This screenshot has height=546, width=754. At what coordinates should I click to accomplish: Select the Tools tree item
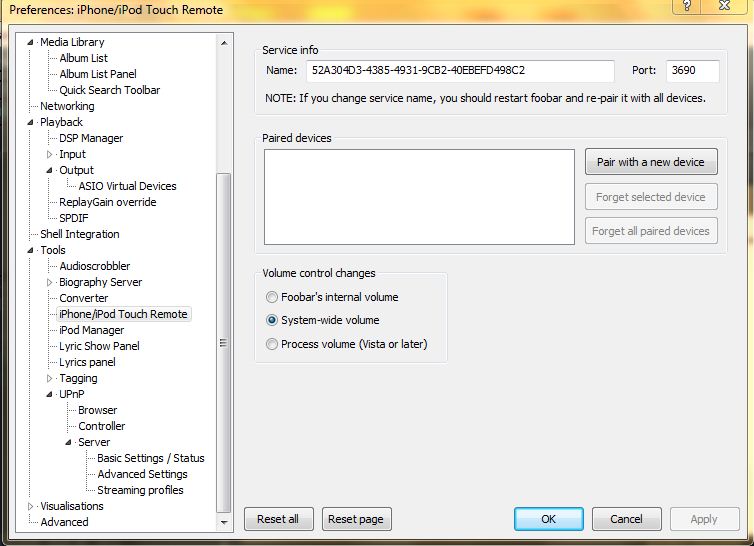[x=53, y=250]
